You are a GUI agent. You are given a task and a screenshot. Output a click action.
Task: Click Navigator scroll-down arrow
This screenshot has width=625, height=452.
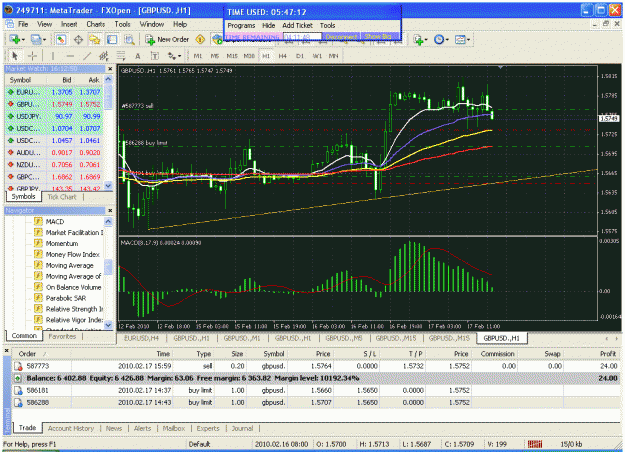[108, 325]
